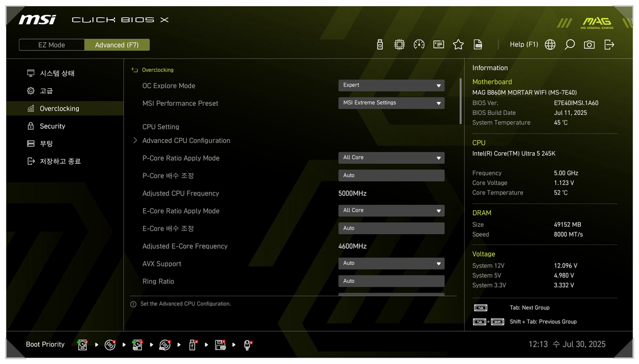Open the speedometer gauge icon
This screenshot has height=364, width=639.
tap(419, 45)
